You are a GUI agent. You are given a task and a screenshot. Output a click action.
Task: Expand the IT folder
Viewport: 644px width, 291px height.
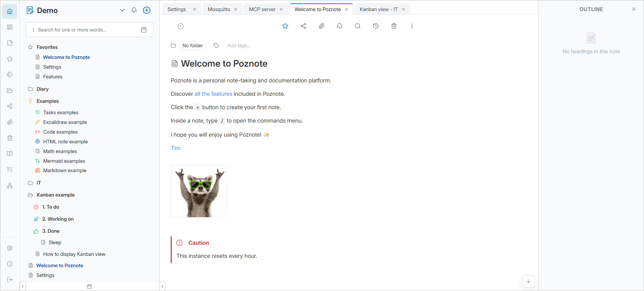[39, 183]
